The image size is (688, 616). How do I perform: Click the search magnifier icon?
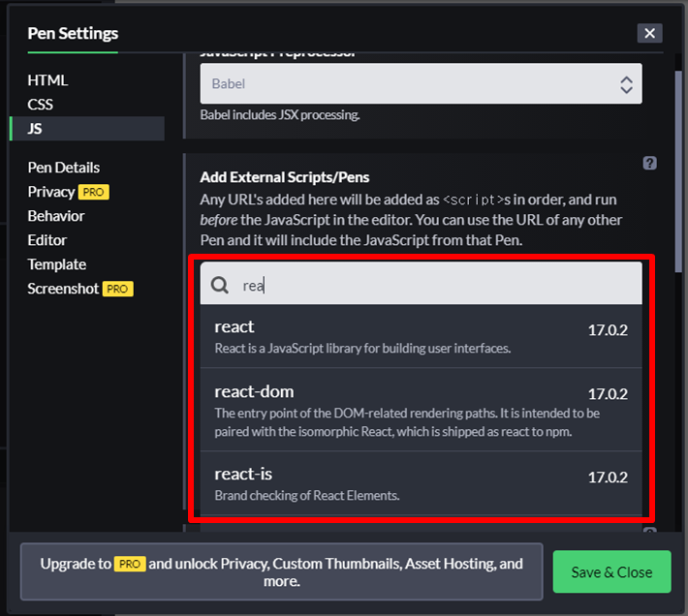pos(219,285)
